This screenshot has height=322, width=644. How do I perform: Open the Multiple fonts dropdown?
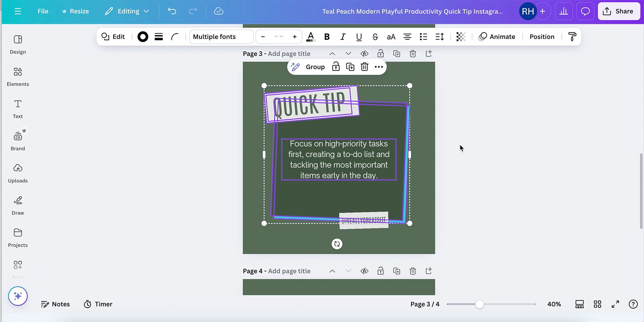coord(221,37)
